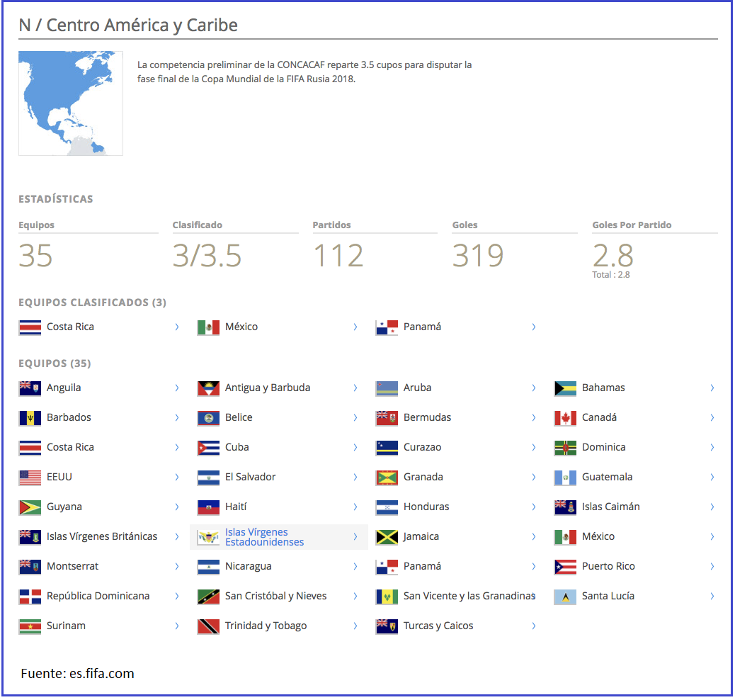This screenshot has height=700, width=735.
Task: Open the Turcas y Caicos team link
Action: point(438,626)
